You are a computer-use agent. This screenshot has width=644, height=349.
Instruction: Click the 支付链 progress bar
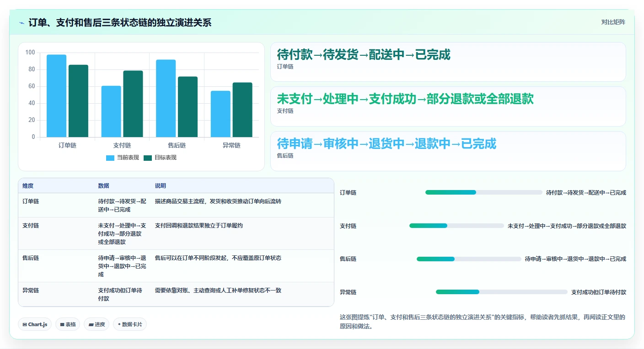(x=456, y=226)
